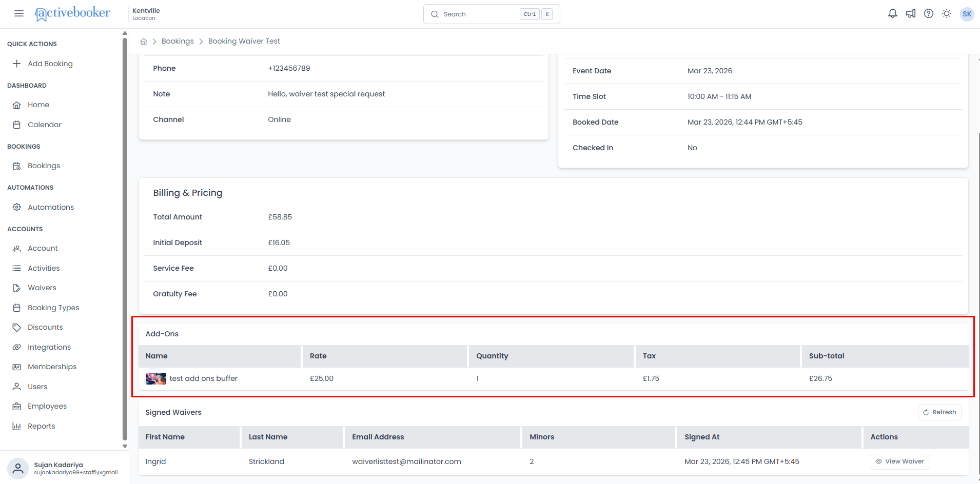
Task: Click Booking Waiver Test breadcrumb
Action: 244,41
